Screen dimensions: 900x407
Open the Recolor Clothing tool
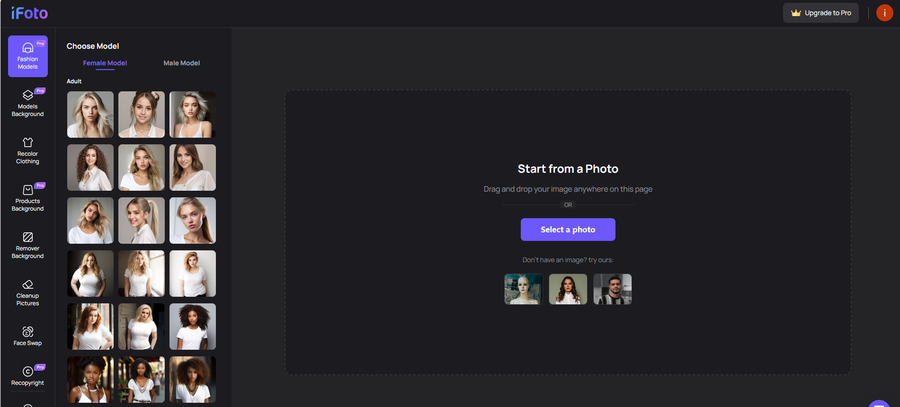[28, 150]
